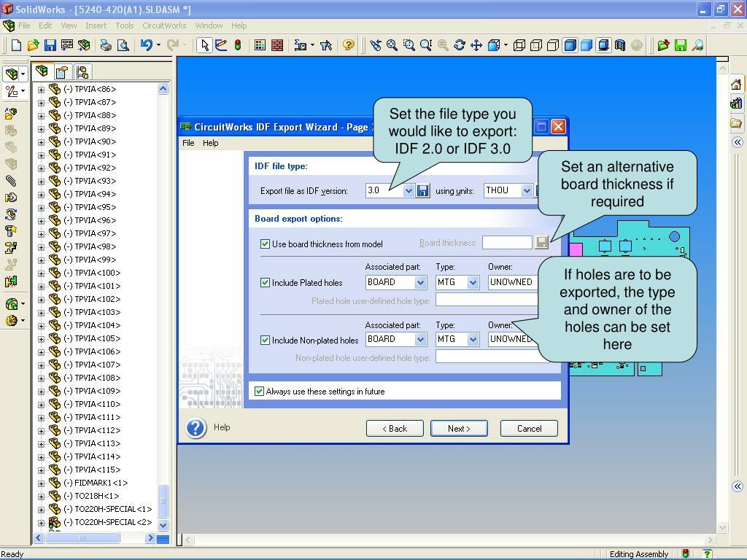Screen dimensions: 747x560
Task: Click the red brick Texture icon
Action: click(276, 45)
